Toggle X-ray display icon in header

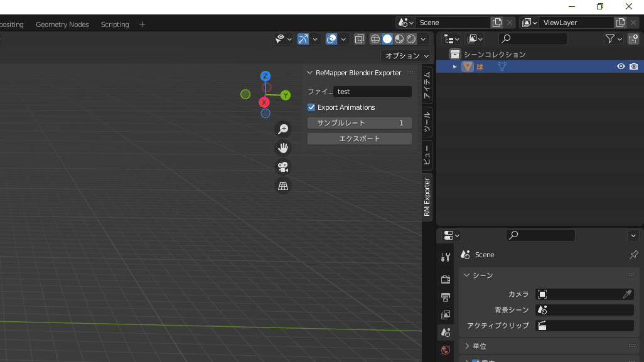[x=359, y=39]
